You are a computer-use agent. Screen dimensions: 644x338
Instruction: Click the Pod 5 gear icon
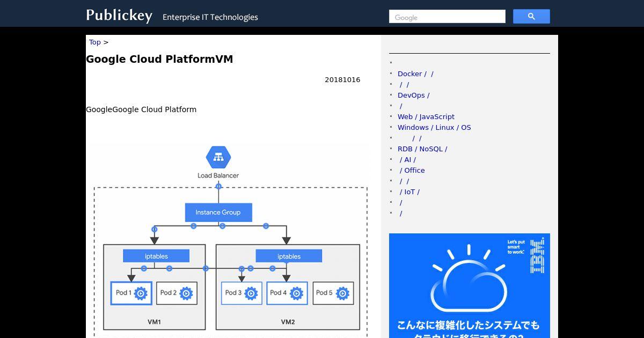pyautogui.click(x=342, y=293)
